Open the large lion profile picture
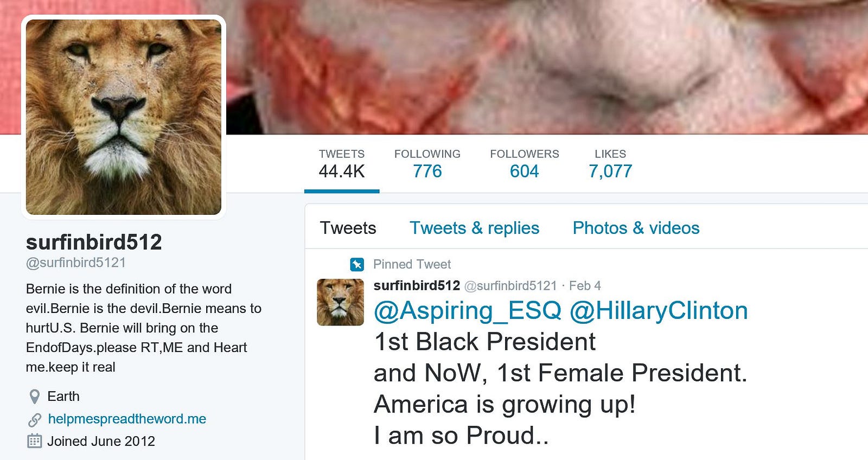This screenshot has height=460, width=868. 124,117
